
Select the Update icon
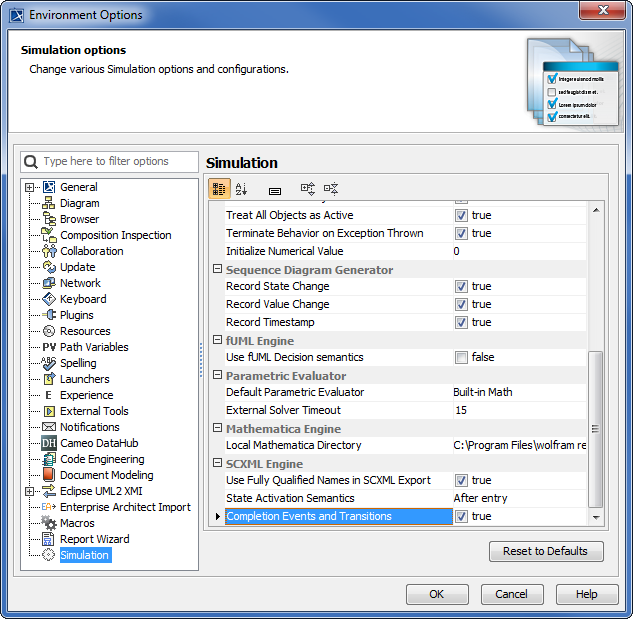(x=49, y=267)
